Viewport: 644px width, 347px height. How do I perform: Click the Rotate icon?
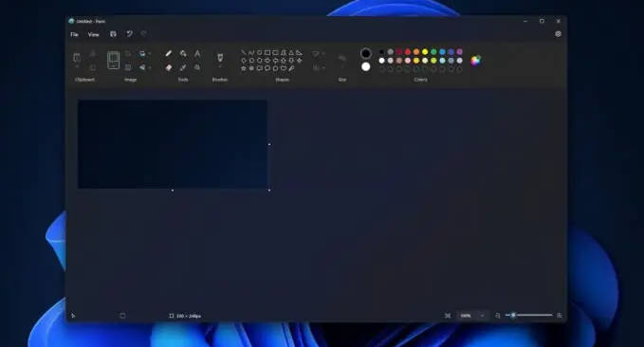(142, 54)
